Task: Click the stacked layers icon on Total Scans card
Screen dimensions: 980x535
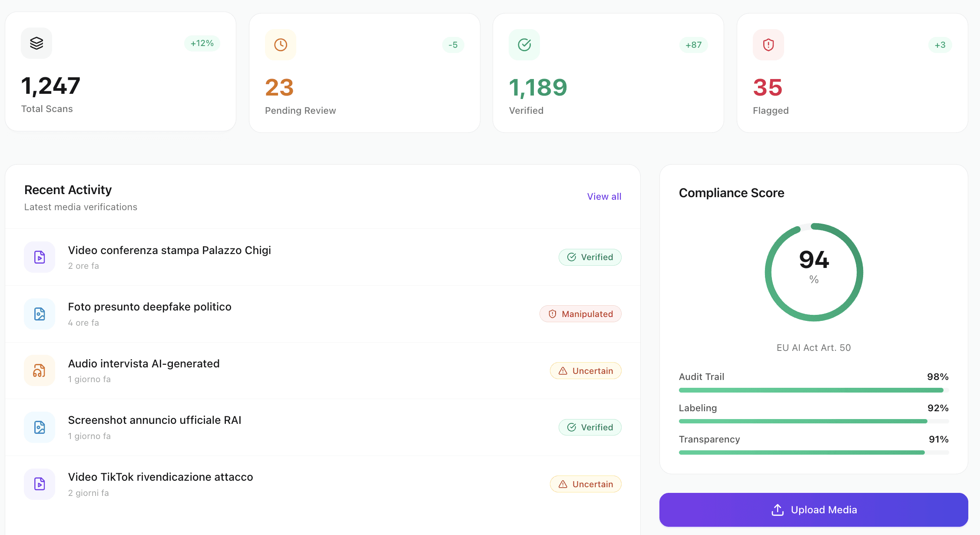Action: tap(36, 43)
